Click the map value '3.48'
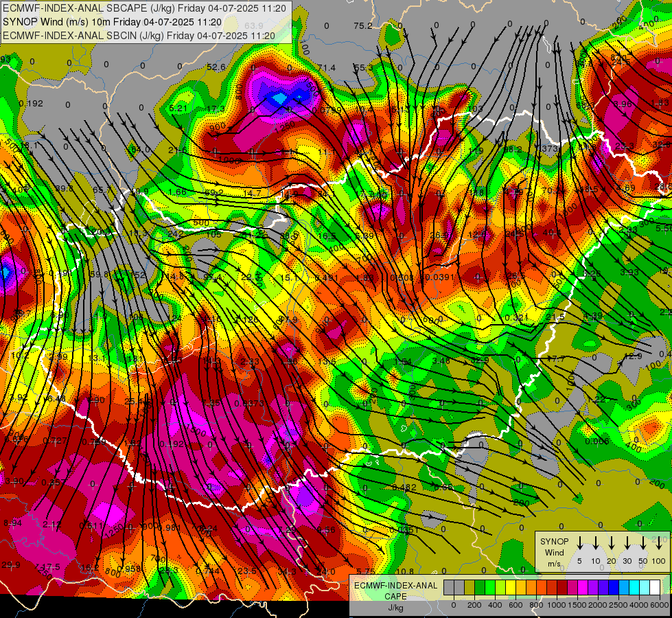Screen dimensions: 672x618 [x=441, y=360]
